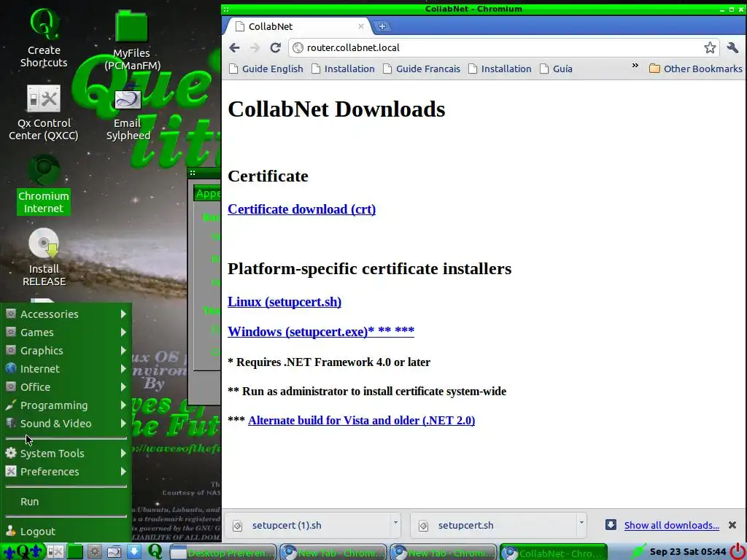
Task: Click the gear settings icon in taskbar
Action: (94, 552)
